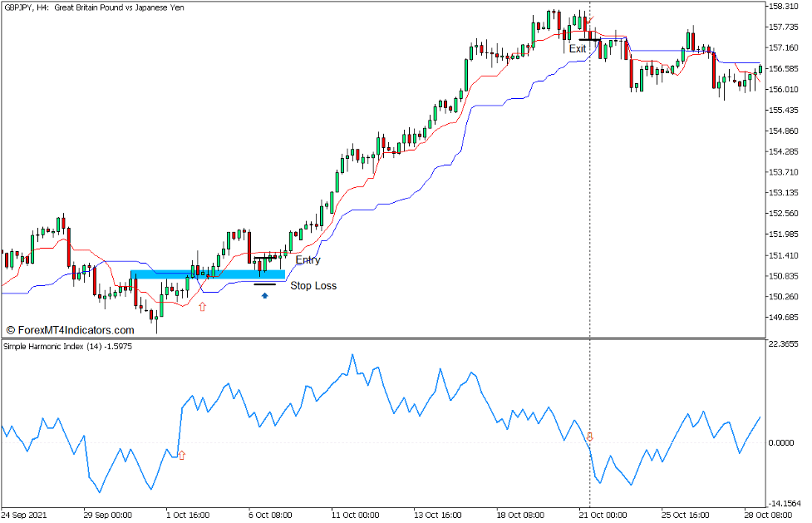Select the "Exit" text label
Screen dimensions: 812x523
pyautogui.click(x=578, y=49)
